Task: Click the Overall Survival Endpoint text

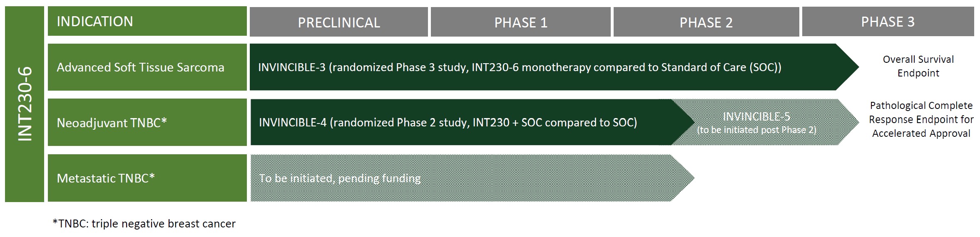Action: [918, 66]
